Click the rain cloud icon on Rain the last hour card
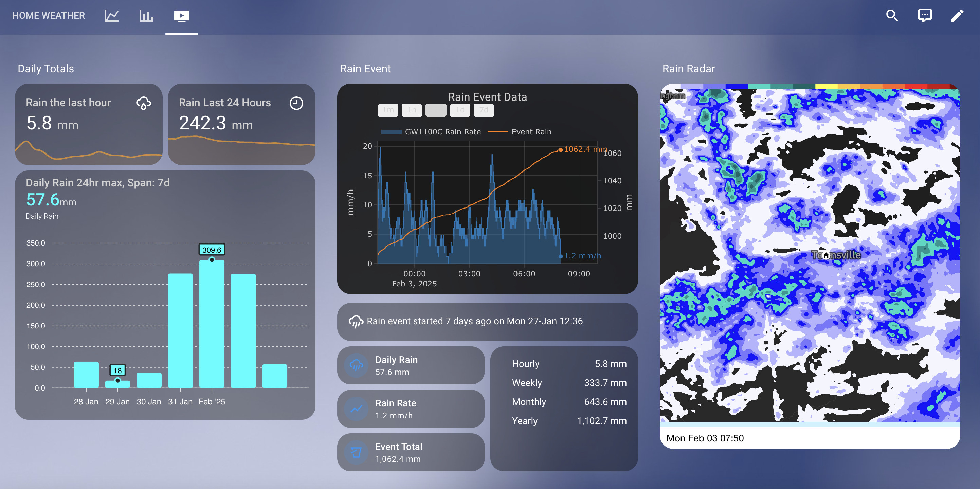980x489 pixels. (143, 103)
